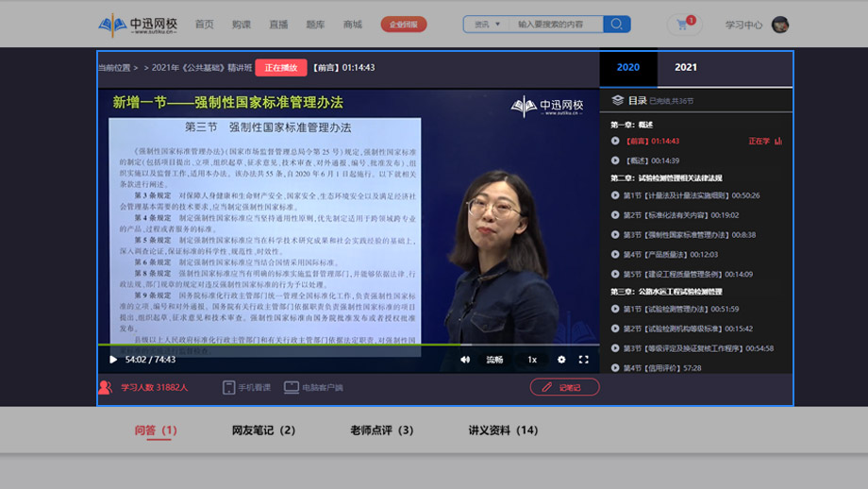Expand the 资讯 search category dropdown
The height and width of the screenshot is (489, 868).
click(x=488, y=25)
